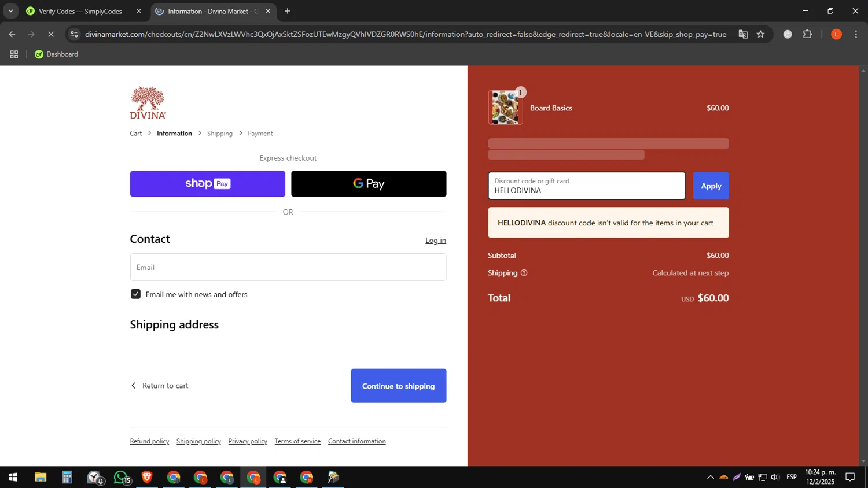Screen dimensions: 868x488
Task: Click the battery status tray icon
Action: 749,478
